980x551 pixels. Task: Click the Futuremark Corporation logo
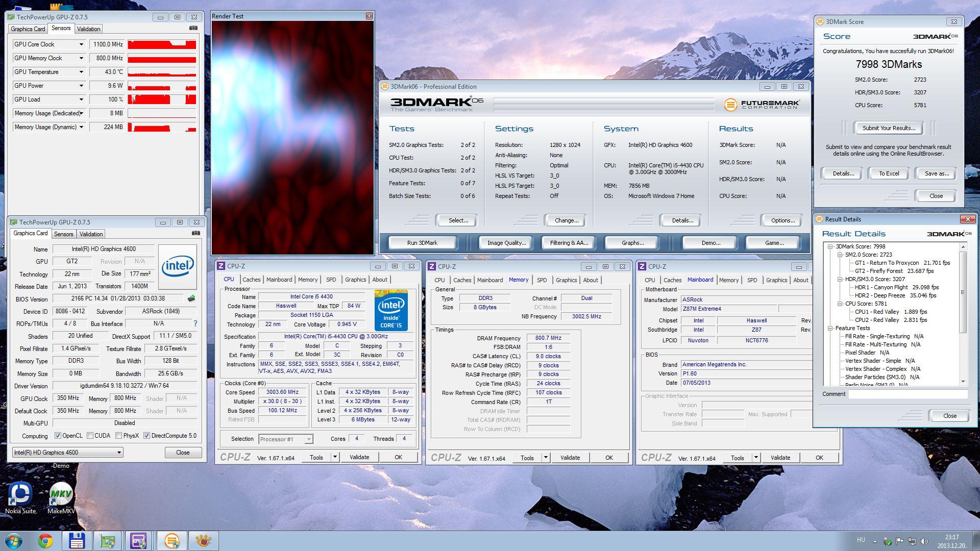pyautogui.click(x=762, y=104)
